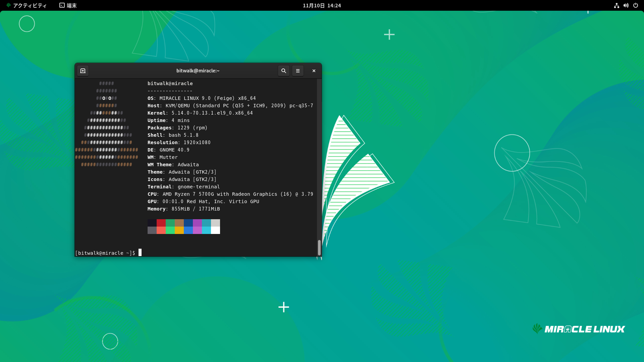Click the yellow color block

tap(179, 230)
